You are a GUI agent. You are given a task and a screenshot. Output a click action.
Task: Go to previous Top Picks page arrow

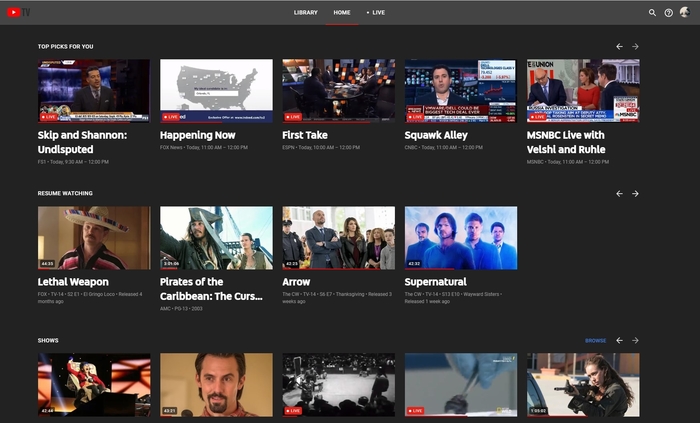(619, 46)
